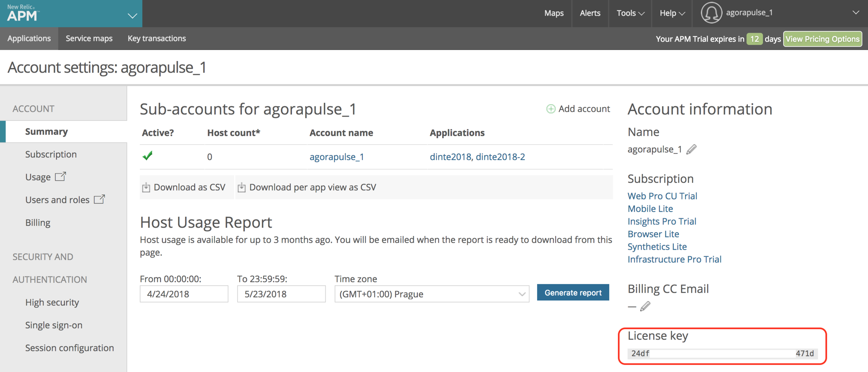The height and width of the screenshot is (372, 868).
Task: Open Web Pro CU Trial subscription link
Action: (662, 196)
